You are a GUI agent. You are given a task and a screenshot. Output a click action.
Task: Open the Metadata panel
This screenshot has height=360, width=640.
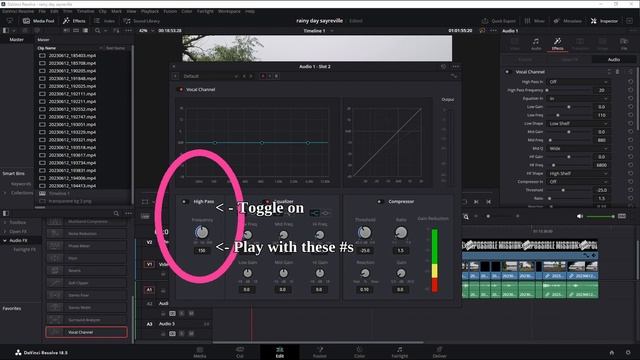pos(567,21)
